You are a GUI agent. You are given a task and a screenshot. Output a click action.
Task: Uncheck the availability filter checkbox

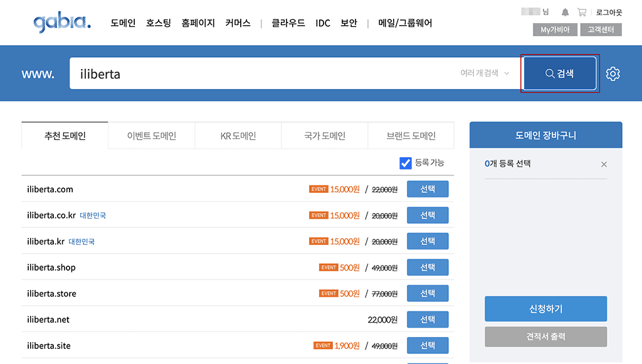[404, 162]
